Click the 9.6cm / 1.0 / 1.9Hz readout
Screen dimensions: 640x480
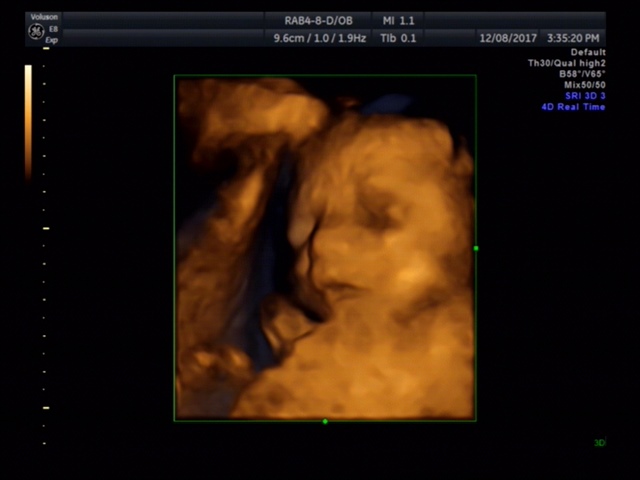(318, 38)
